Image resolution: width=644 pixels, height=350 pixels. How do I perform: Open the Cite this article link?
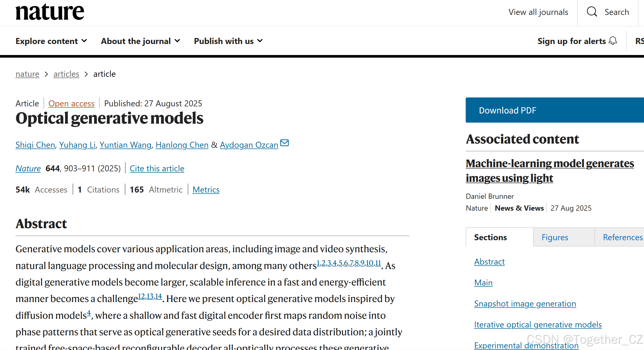click(x=157, y=168)
